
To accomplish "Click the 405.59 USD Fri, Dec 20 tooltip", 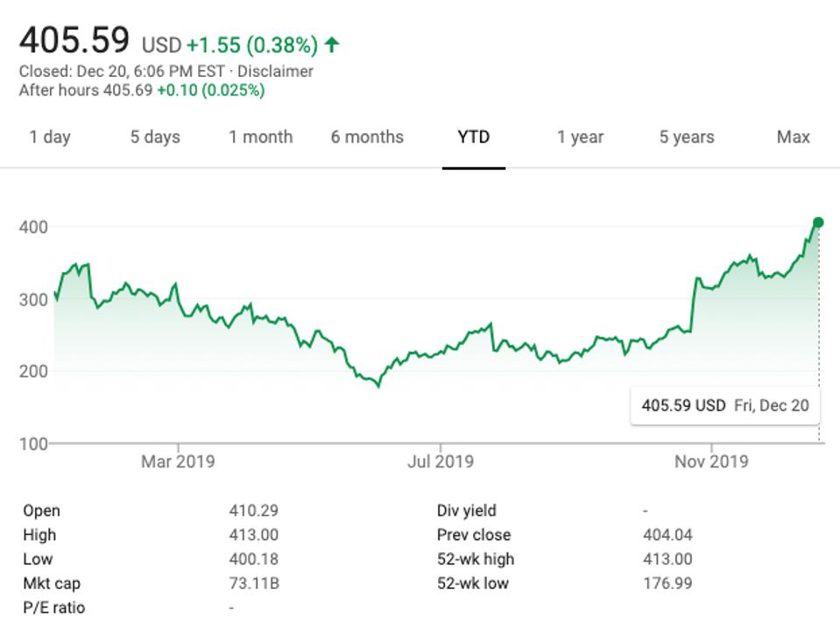I will (724, 405).
